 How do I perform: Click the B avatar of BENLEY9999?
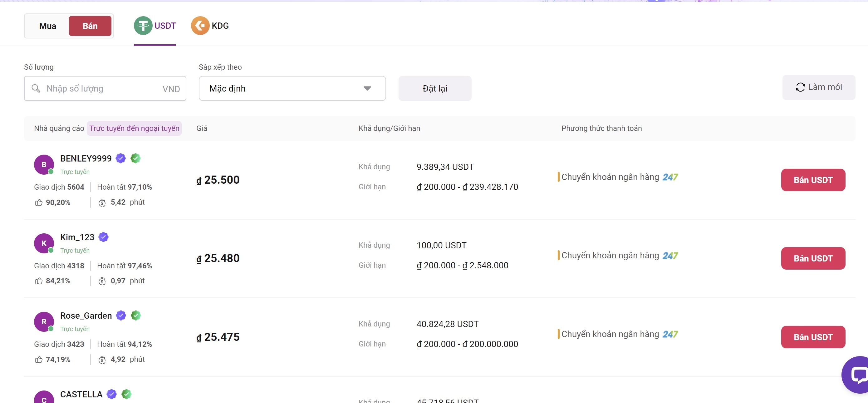(44, 165)
